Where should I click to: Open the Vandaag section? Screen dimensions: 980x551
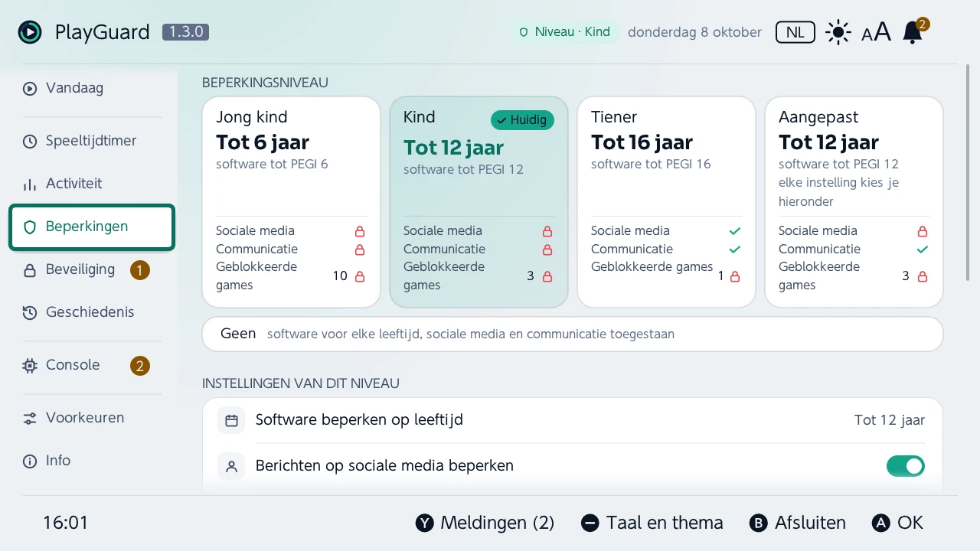click(x=92, y=88)
